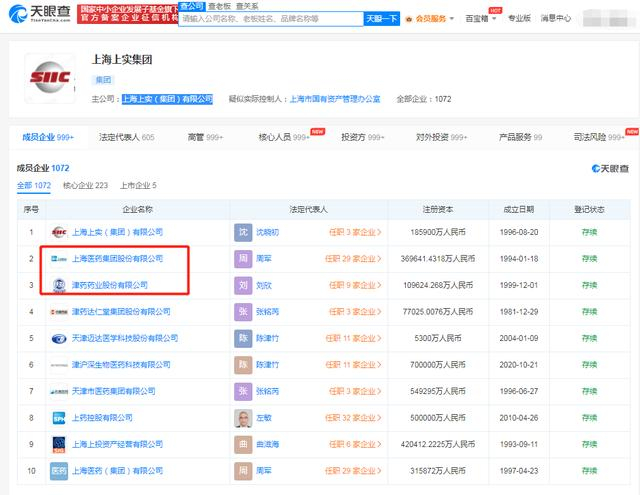Click logo icon of 上海上实（集团）有限公司 in row 1
This screenshot has height=495, width=640.
[x=59, y=232]
